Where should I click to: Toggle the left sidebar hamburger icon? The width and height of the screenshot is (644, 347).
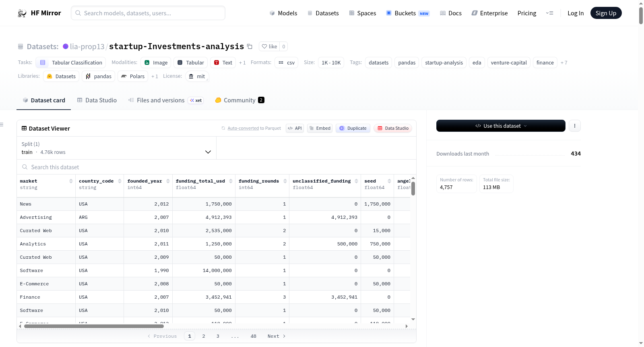2,125
